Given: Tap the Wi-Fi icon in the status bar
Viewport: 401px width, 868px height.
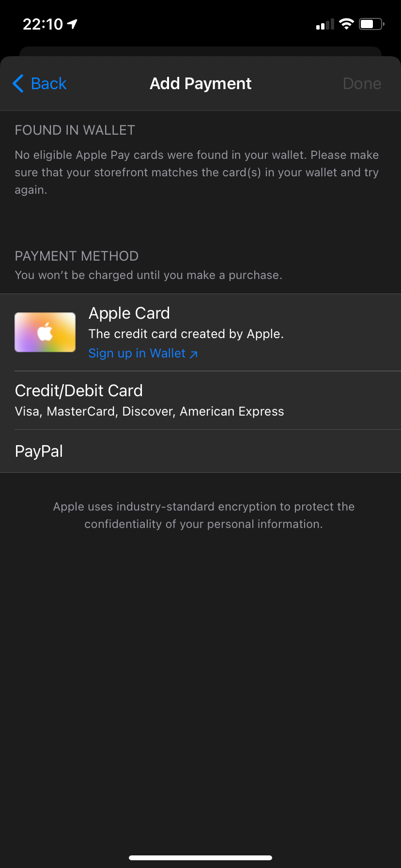Looking at the screenshot, I should 347,24.
